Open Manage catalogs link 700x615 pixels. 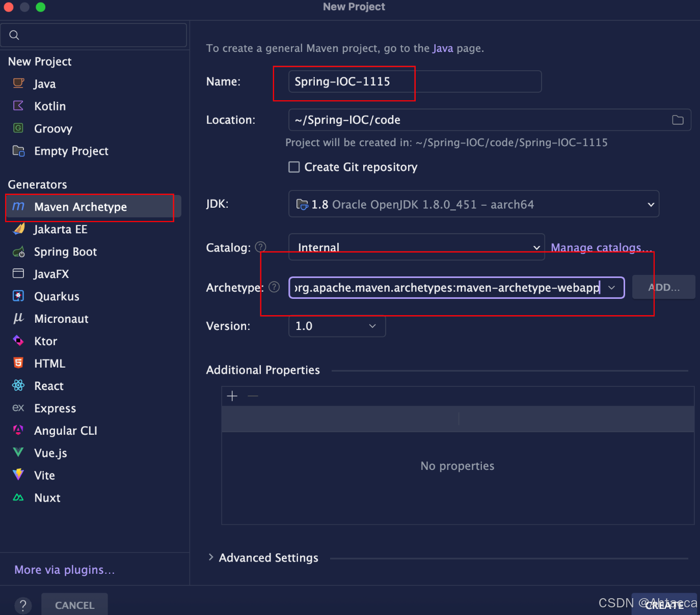pyautogui.click(x=602, y=247)
